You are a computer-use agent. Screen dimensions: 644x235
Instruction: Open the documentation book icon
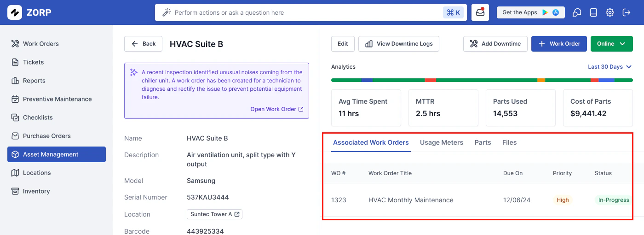click(x=593, y=12)
